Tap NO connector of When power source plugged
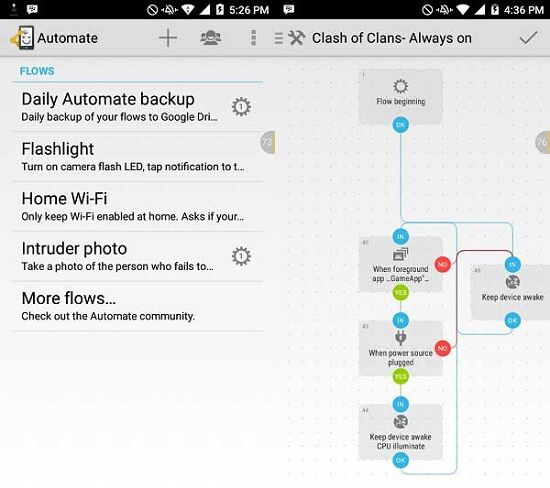This screenshot has height=488, width=550. coord(443,348)
